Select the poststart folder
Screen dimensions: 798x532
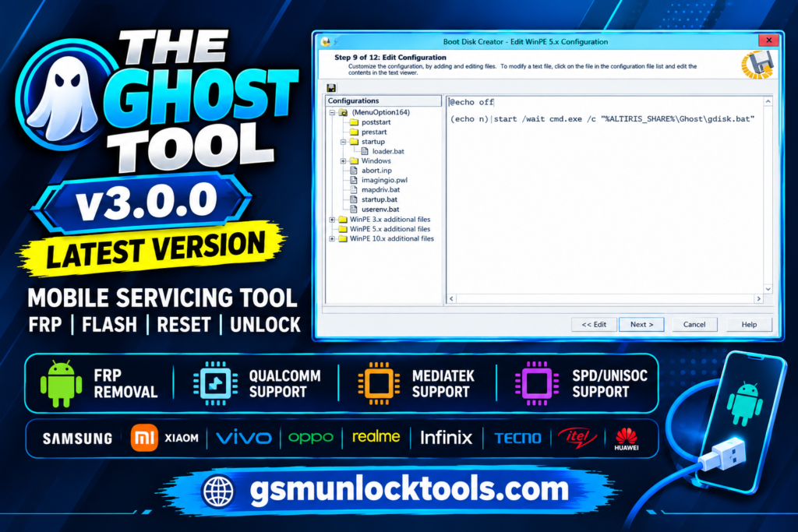(x=376, y=122)
